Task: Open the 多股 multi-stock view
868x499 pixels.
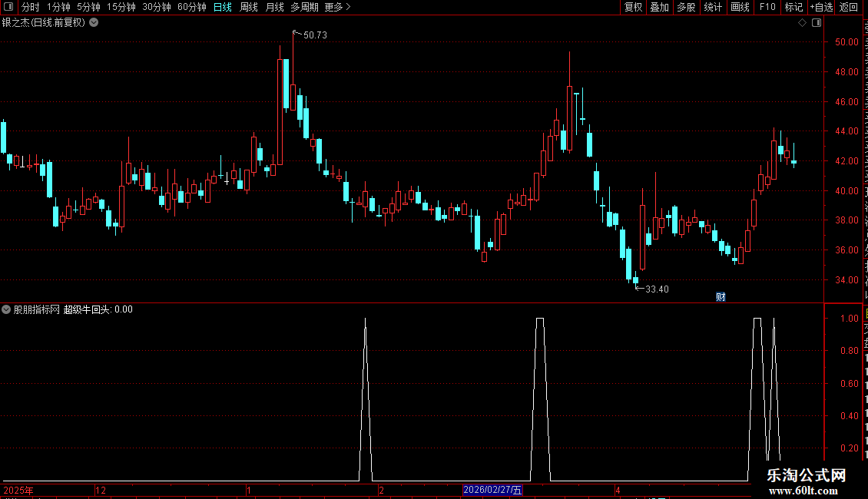Action: (x=686, y=7)
